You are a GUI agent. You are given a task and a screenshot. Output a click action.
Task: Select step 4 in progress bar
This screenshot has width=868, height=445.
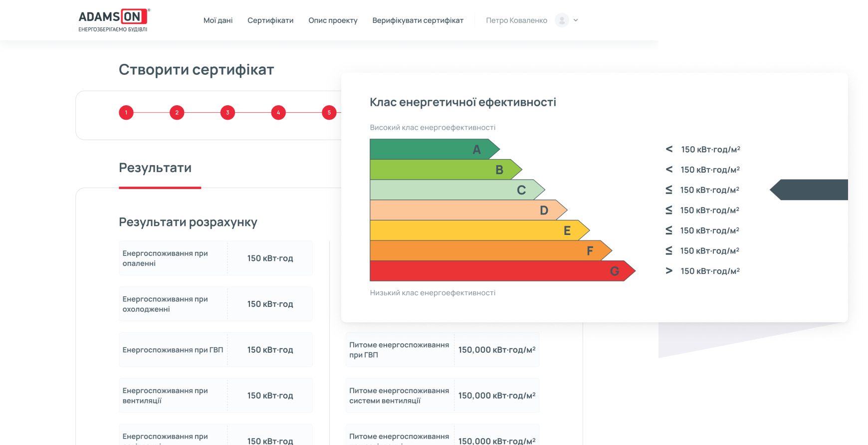pos(278,113)
